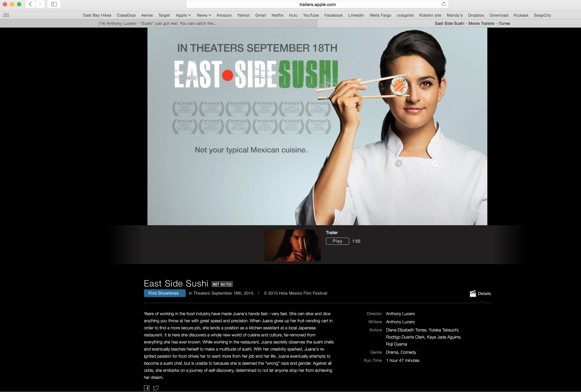Toggle the sidebar show/hide button
The image size is (581, 392).
click(54, 4)
